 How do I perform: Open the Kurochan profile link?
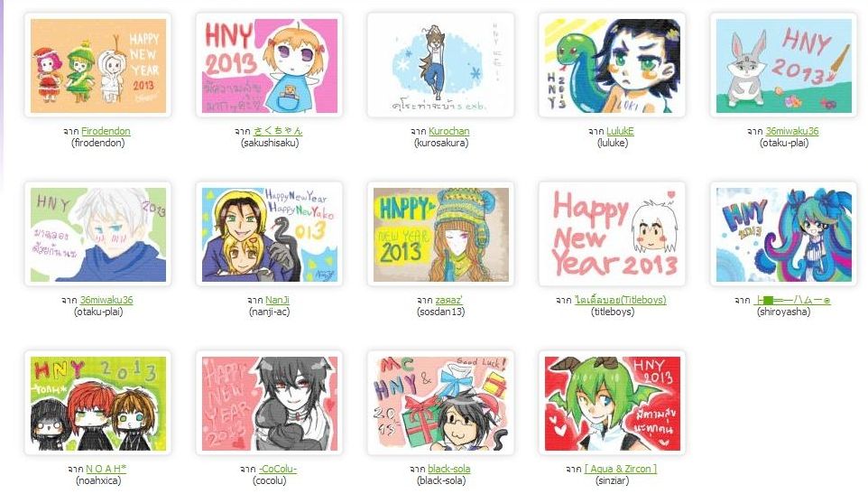[x=449, y=131]
